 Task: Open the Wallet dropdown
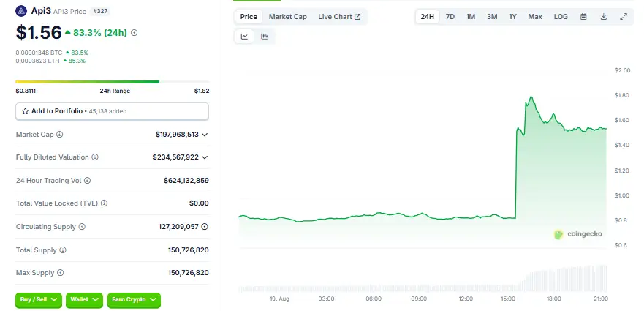point(84,300)
